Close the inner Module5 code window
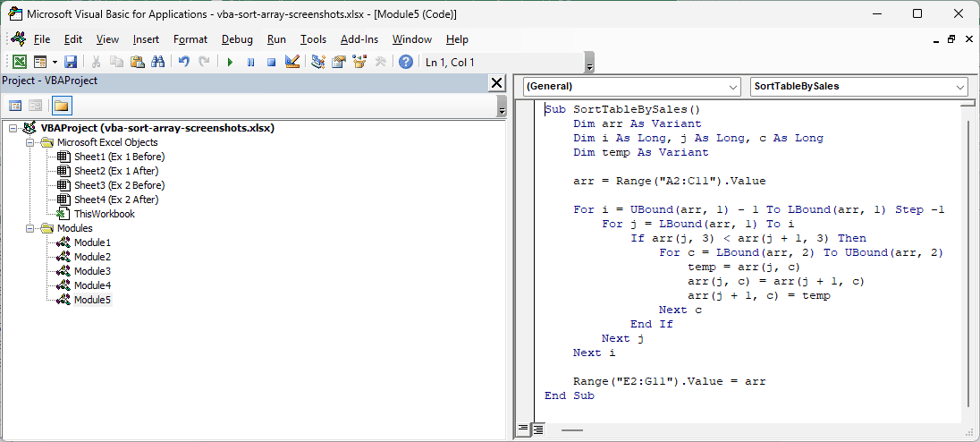Screen dimensions: 980x442 pyautogui.click(x=968, y=38)
